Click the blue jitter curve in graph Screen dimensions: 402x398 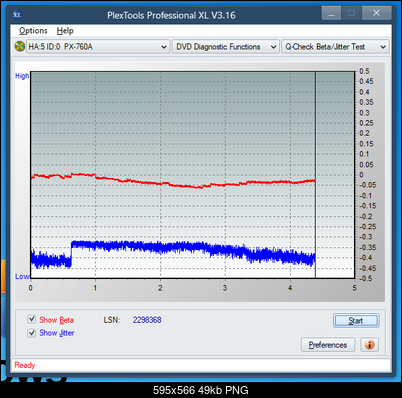[x=173, y=248]
